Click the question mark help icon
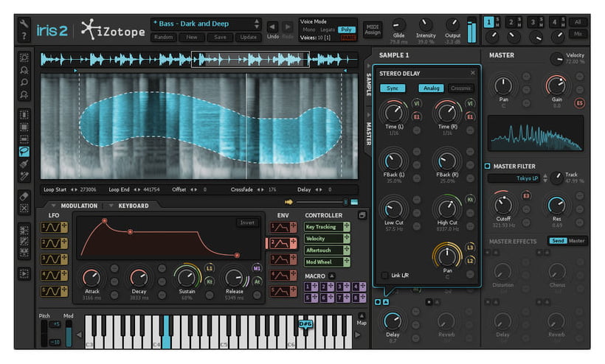605x364 pixels. coord(24,37)
